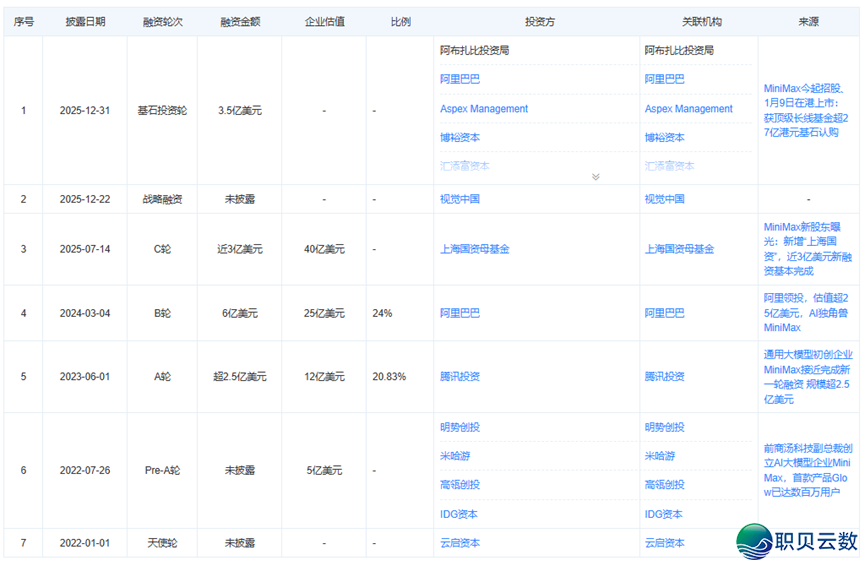Image resolution: width=865 pixels, height=566 pixels.
Task: Expand the collapsed investor list in row 1
Action: [596, 177]
